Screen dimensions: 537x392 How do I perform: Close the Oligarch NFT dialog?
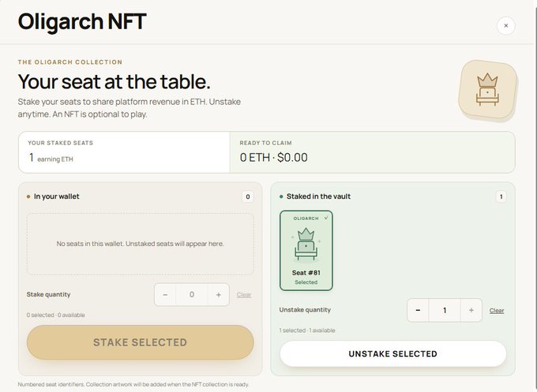point(506,26)
